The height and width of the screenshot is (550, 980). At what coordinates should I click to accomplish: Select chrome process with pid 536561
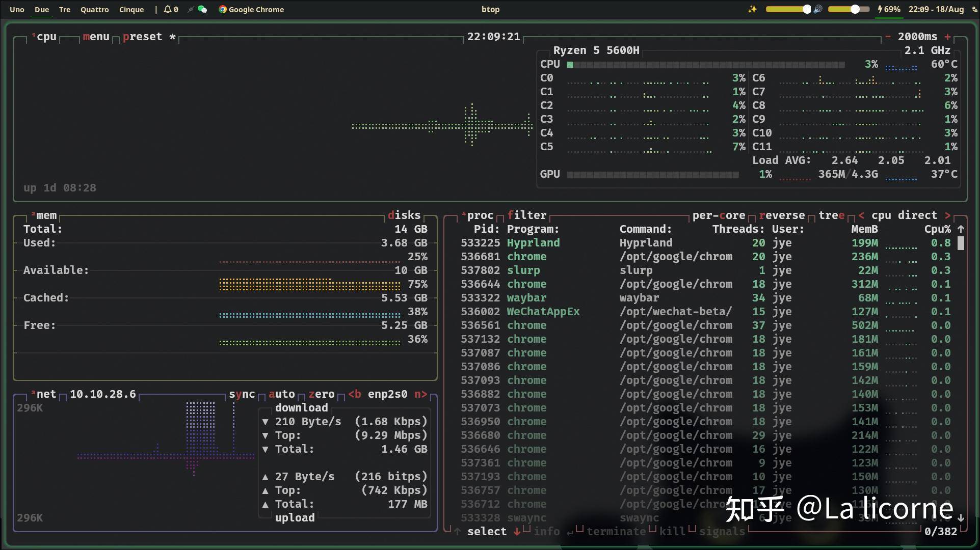click(706, 325)
